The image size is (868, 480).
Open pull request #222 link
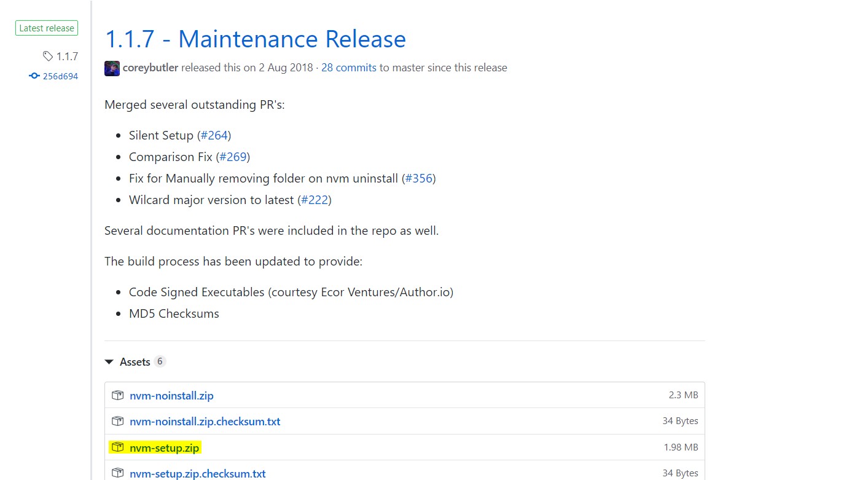click(x=315, y=200)
